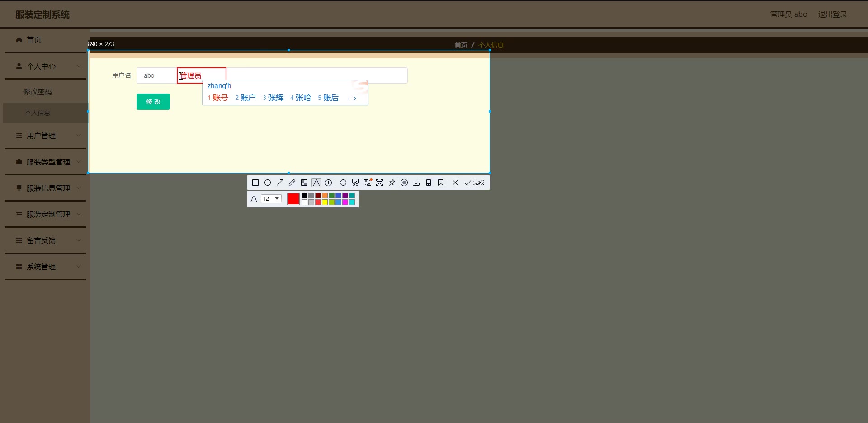Select the rectangle drawing tool
Image resolution: width=868 pixels, height=423 pixels.
click(x=255, y=183)
